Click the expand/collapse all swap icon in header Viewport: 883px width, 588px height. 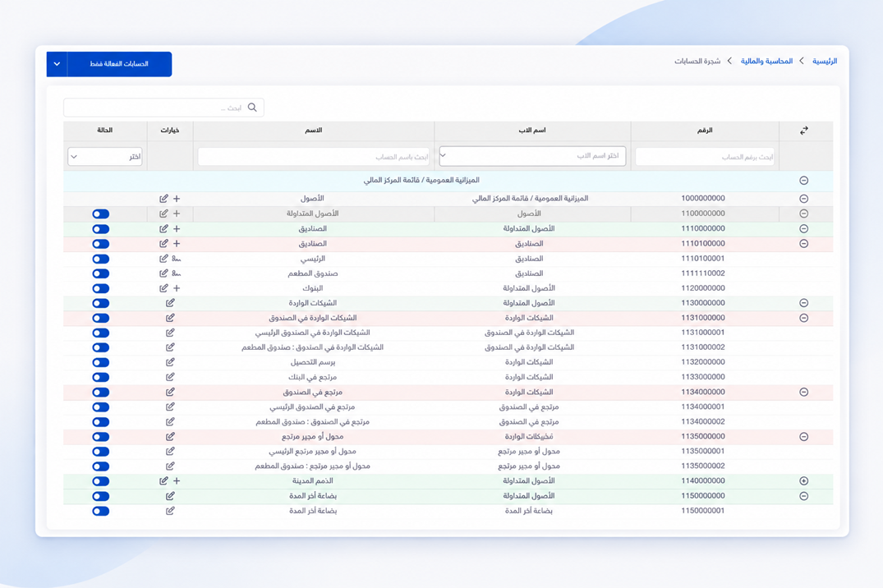click(803, 131)
